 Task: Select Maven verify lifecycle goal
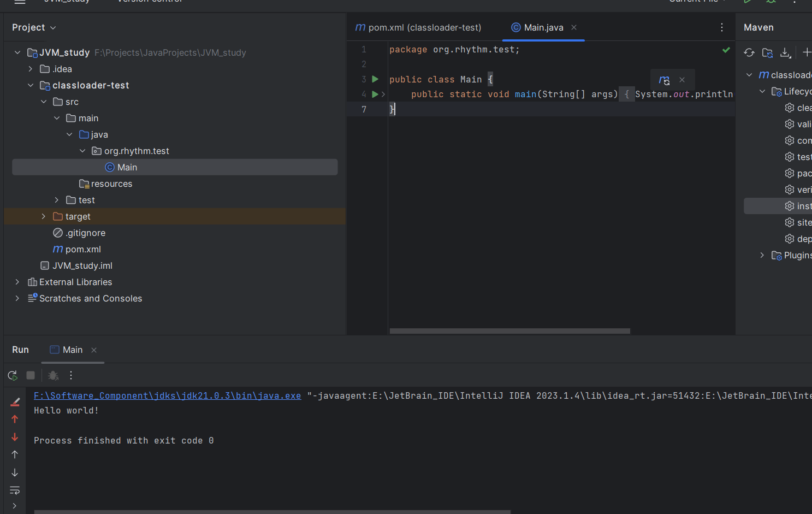coord(798,190)
